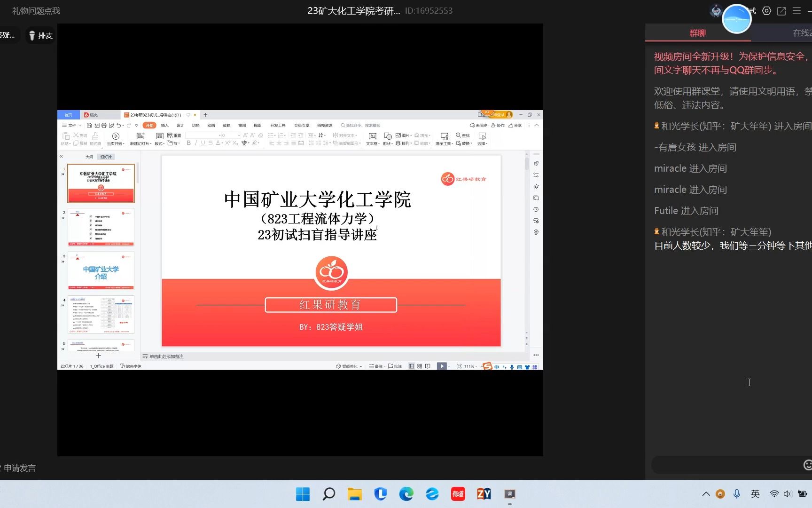Click the pop-out window icon in room header
812x508 pixels.
tap(781, 11)
